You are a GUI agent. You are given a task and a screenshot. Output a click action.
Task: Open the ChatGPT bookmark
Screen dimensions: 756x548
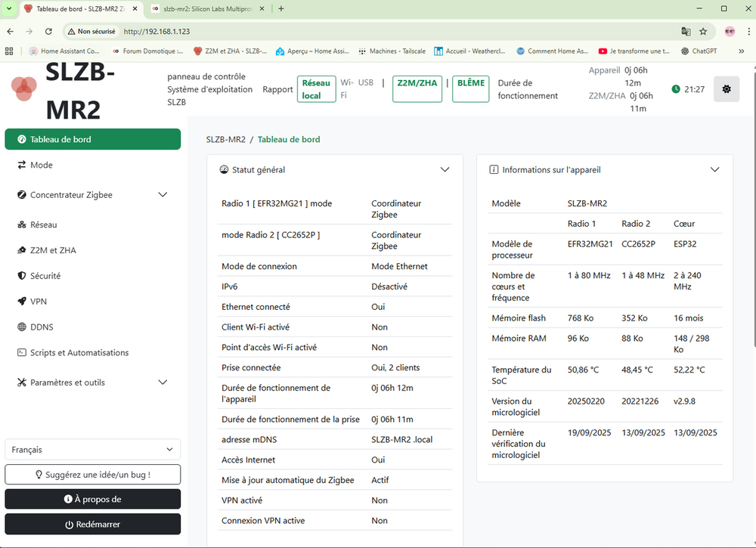click(x=699, y=51)
